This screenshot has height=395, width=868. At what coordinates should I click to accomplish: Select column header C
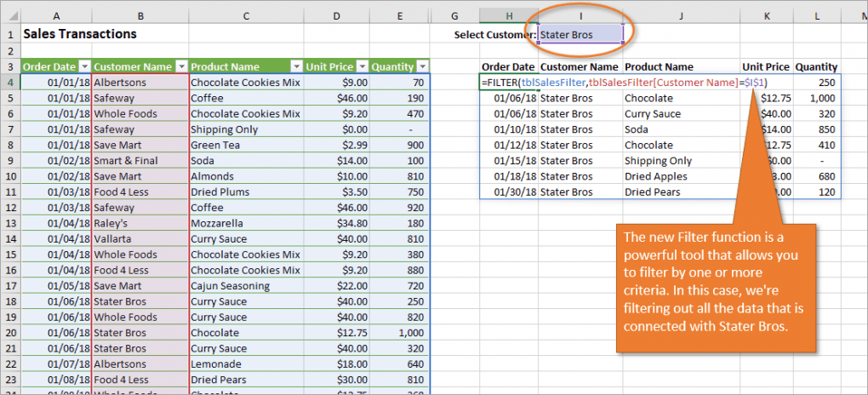(245, 15)
